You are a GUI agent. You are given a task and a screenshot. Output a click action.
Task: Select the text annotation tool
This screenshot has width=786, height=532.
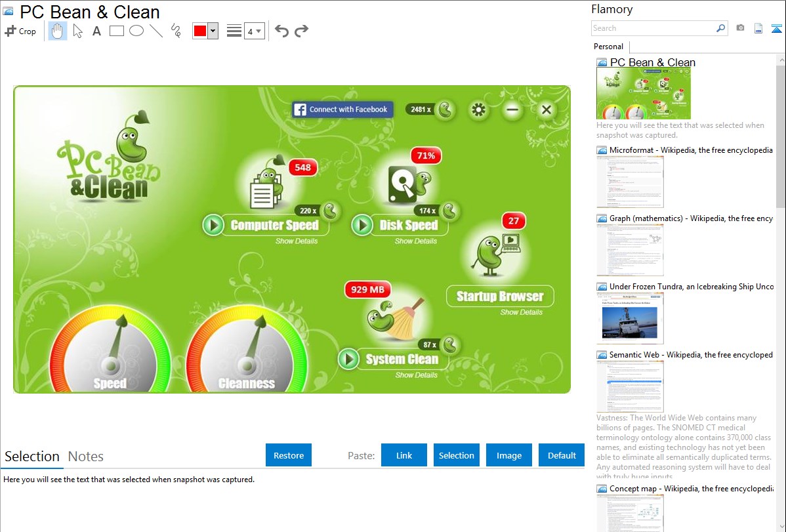click(x=96, y=31)
